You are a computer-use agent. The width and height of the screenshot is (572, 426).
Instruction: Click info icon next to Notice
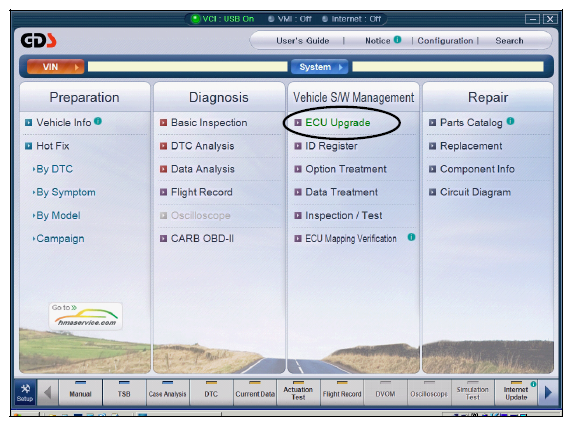(x=398, y=39)
